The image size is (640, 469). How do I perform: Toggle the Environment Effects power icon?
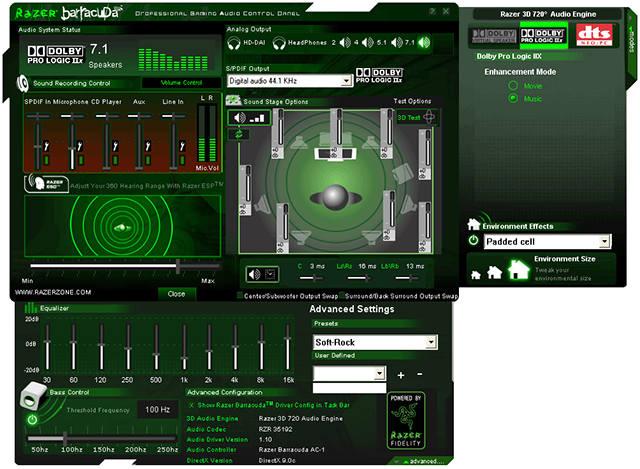473,240
